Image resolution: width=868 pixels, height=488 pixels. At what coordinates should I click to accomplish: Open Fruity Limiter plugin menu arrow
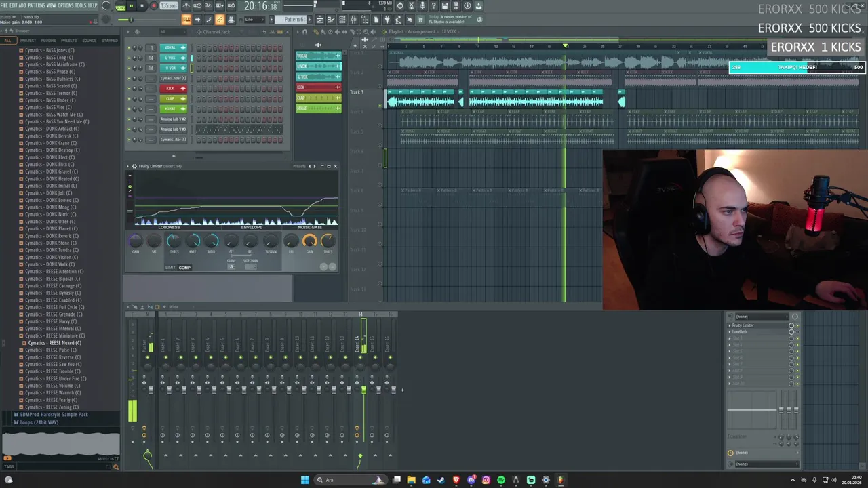click(127, 166)
